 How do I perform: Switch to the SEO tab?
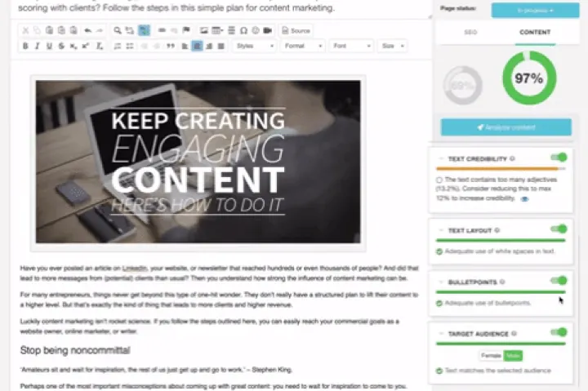coord(470,33)
